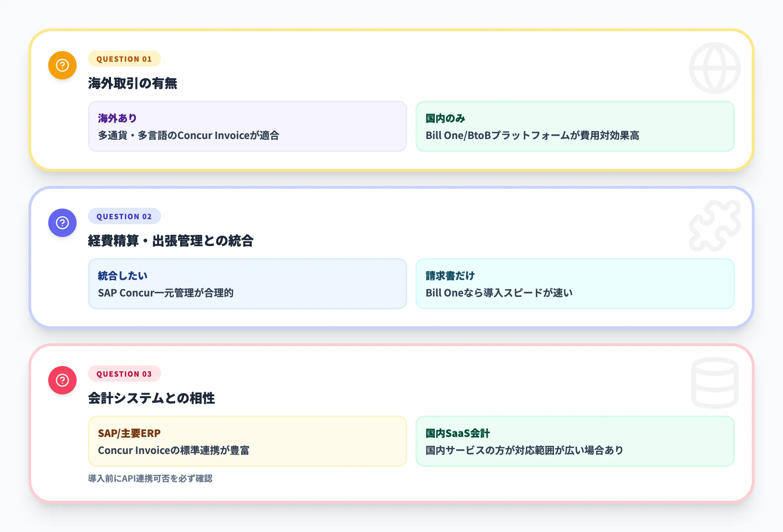Image resolution: width=783 pixels, height=532 pixels.
Task: Click the pink question mark icon
Action: click(x=62, y=379)
